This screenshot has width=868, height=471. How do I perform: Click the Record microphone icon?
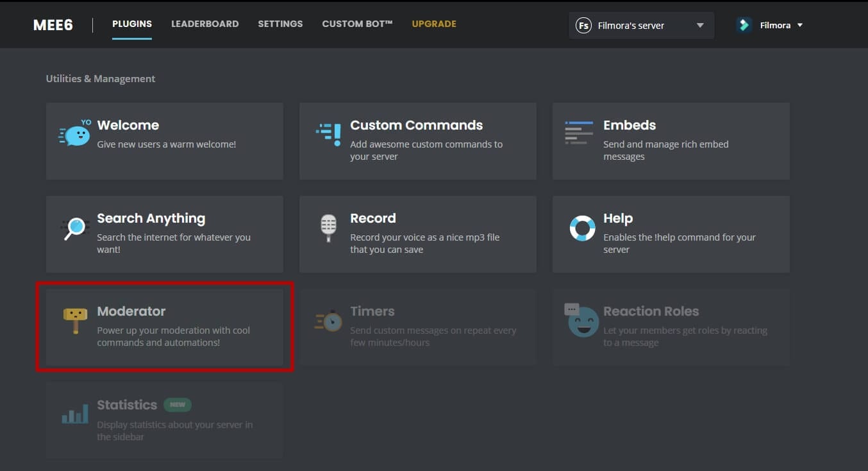(328, 228)
